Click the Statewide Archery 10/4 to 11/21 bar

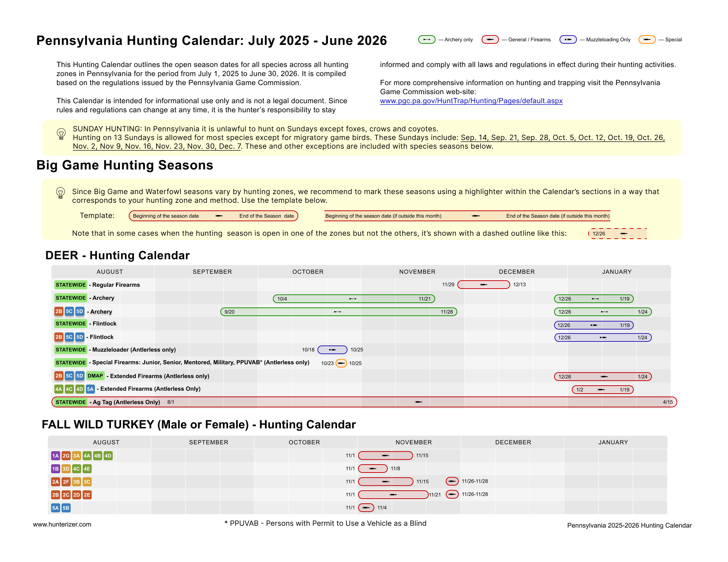click(353, 299)
